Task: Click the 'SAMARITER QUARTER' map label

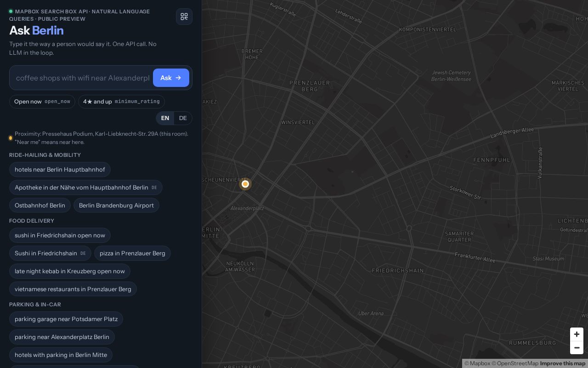Action: (459, 237)
